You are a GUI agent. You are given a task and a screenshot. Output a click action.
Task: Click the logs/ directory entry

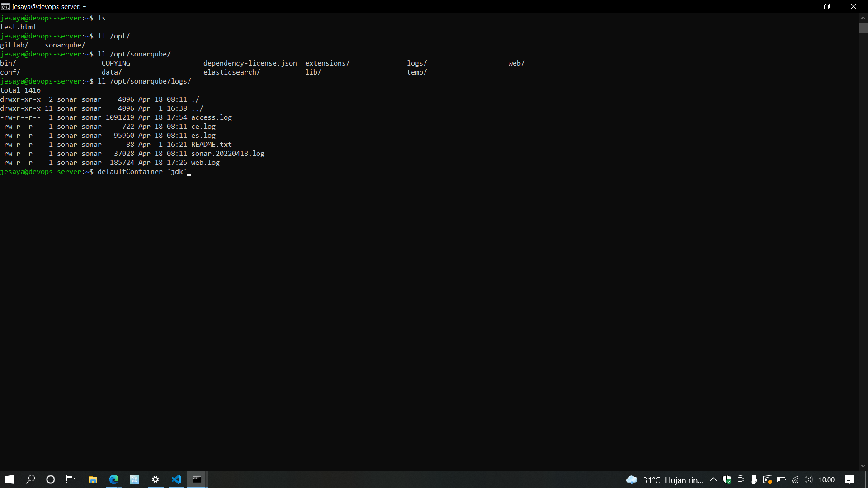point(417,63)
